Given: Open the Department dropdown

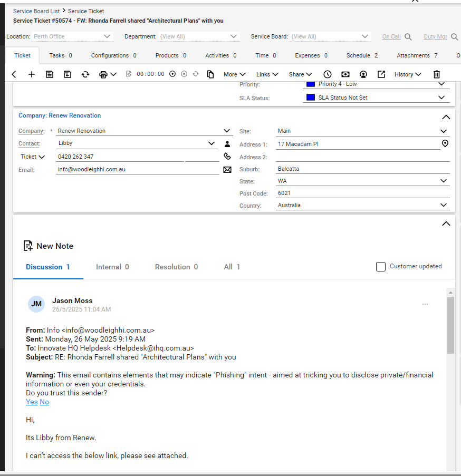Looking at the screenshot, I should (x=199, y=36).
